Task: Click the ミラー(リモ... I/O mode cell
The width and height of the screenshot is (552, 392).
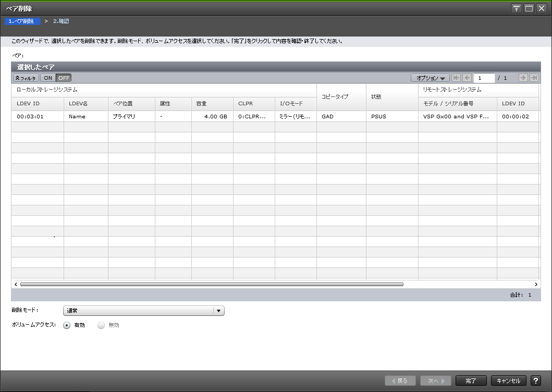Action: click(296, 116)
